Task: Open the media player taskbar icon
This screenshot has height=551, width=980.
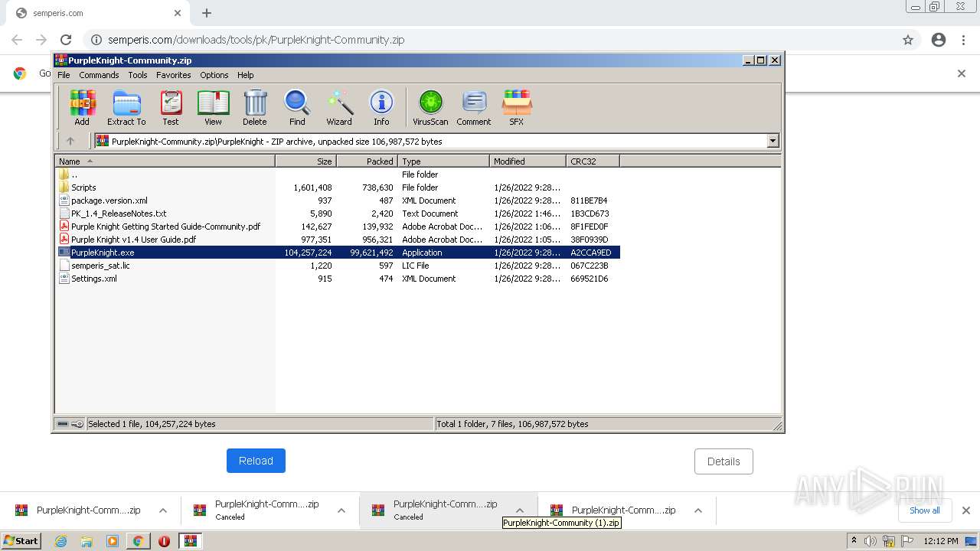Action: pos(113,541)
